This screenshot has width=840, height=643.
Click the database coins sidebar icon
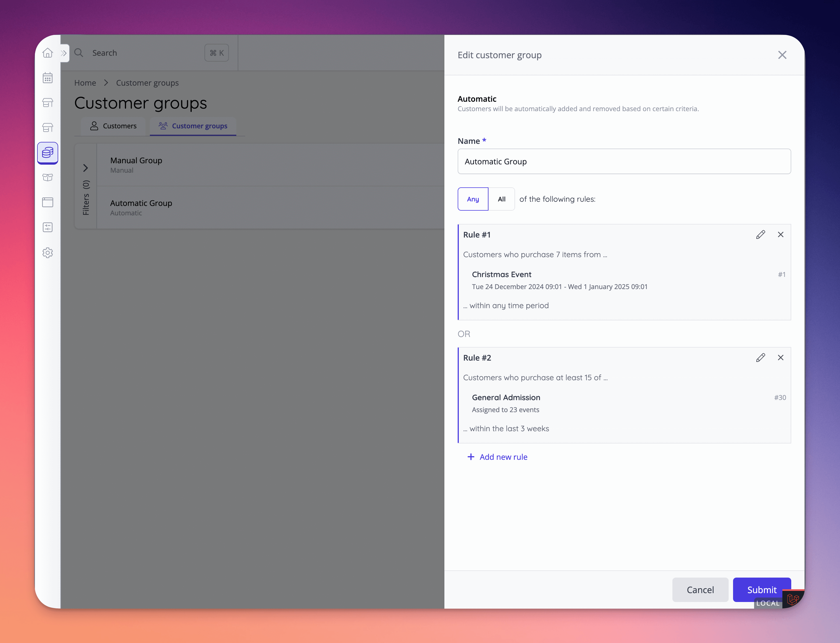(x=47, y=153)
